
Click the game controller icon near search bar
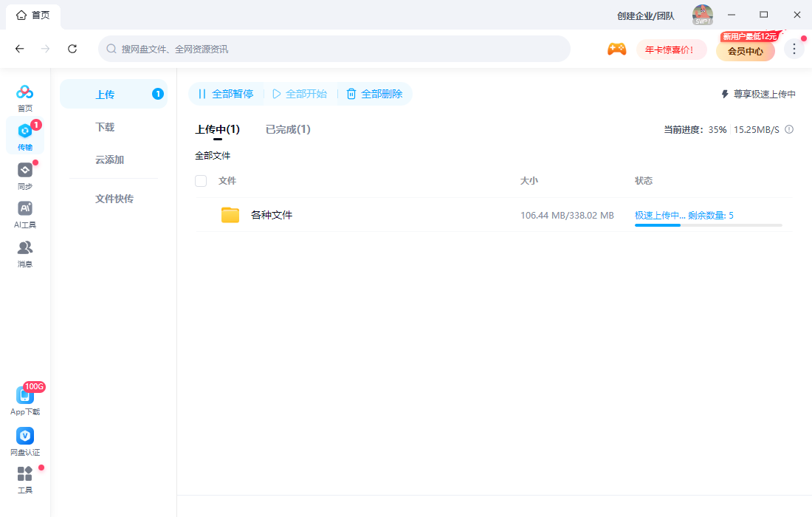tap(617, 48)
